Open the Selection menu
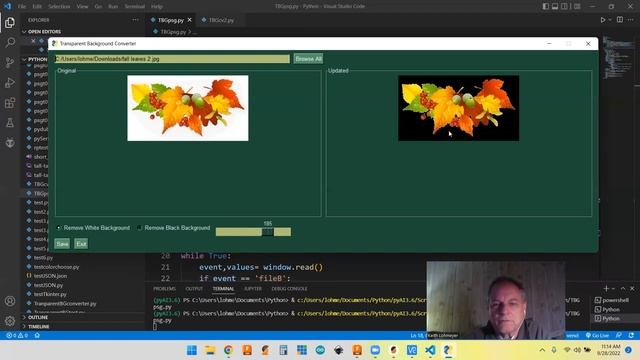This screenshot has width=640, height=360. point(59,7)
